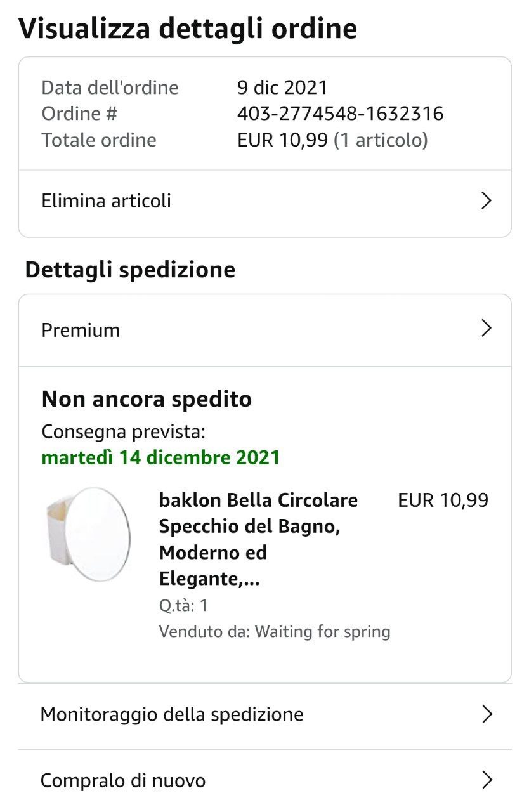Open the baklon Bella Circolare Specchio product title
This screenshot has width=529, height=812.
coord(258,539)
